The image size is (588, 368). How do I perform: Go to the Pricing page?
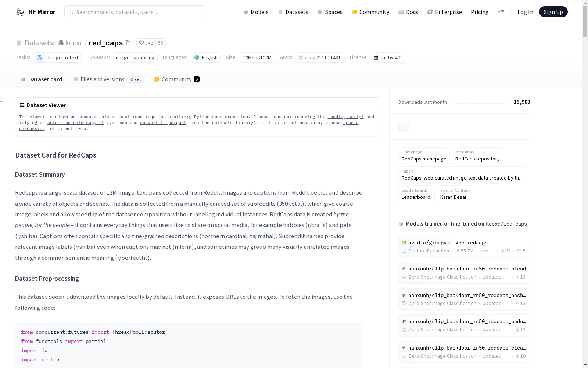point(480,12)
